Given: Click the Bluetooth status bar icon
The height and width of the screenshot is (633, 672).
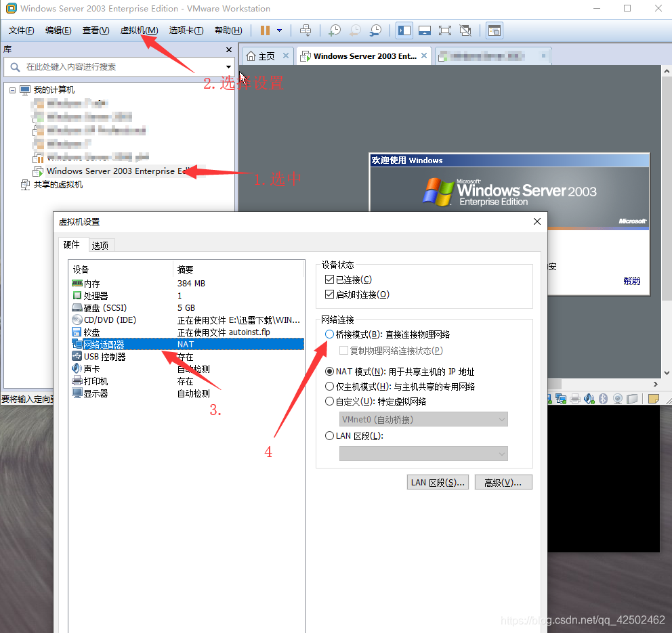Looking at the screenshot, I should click(x=603, y=399).
